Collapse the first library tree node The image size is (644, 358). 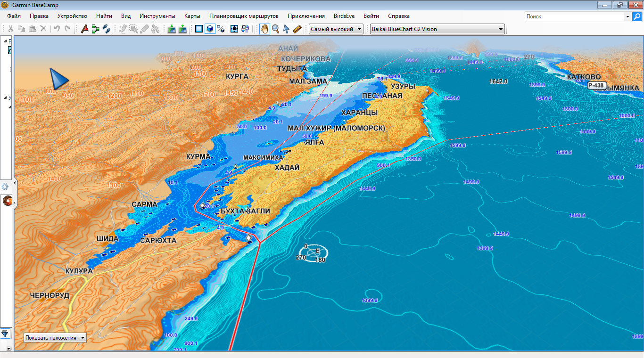(x=6, y=41)
